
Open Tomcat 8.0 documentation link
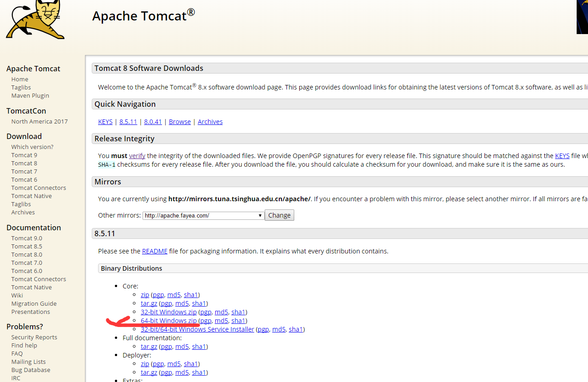click(26, 254)
